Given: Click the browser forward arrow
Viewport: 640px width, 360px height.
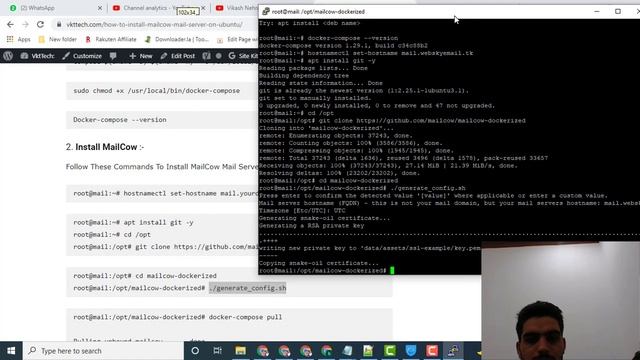Looking at the screenshot, I should point(25,24).
